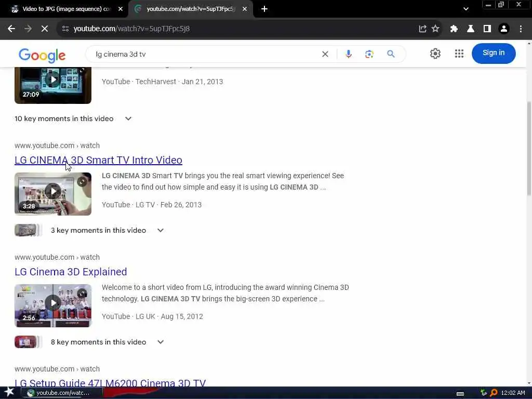Click the small 8 key moments preview thumbnail
The height and width of the screenshot is (399, 532).
pos(26,342)
